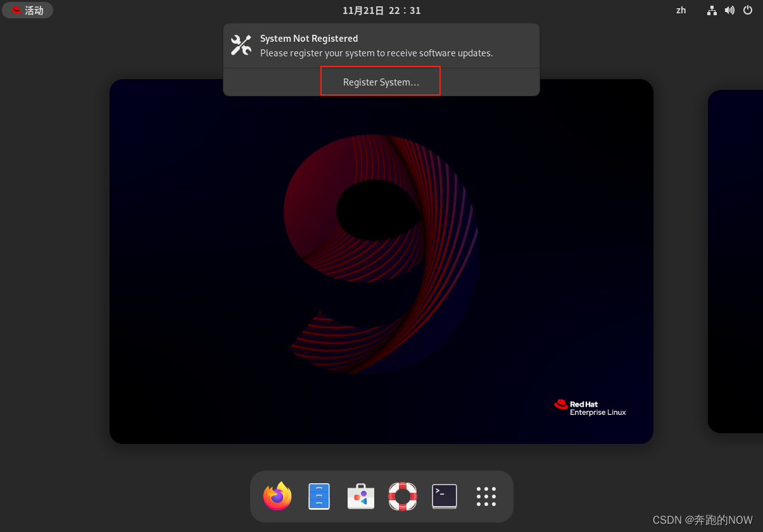Launch the Files manager from the dock
Image resolution: width=763 pixels, height=532 pixels.
click(x=319, y=497)
